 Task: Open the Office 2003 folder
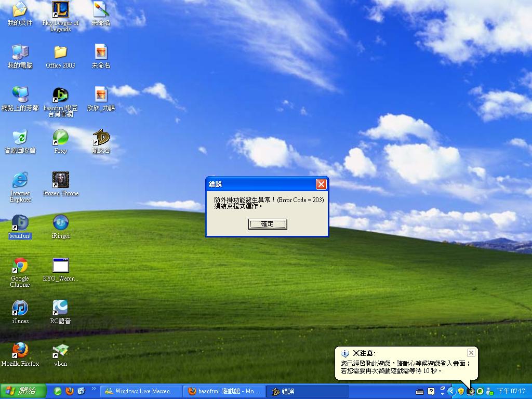click(60, 56)
